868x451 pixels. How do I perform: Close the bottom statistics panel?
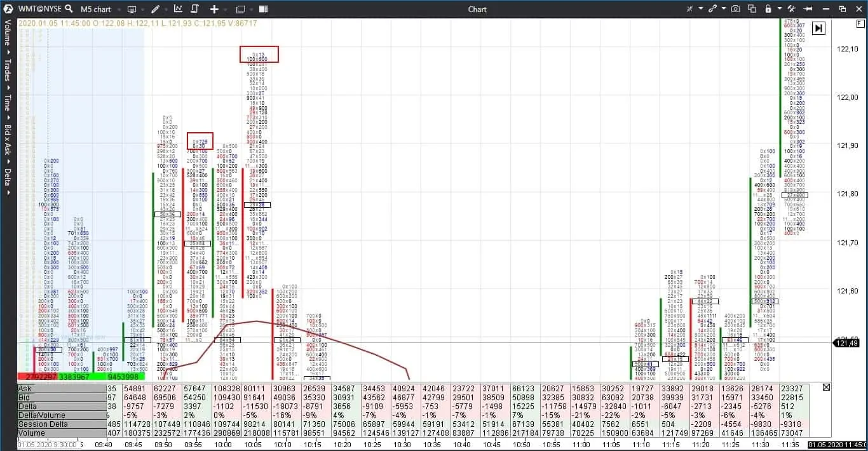(x=826, y=387)
